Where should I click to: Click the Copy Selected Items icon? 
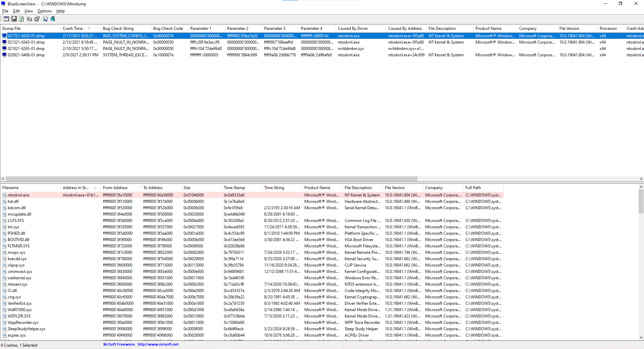click(x=29, y=19)
